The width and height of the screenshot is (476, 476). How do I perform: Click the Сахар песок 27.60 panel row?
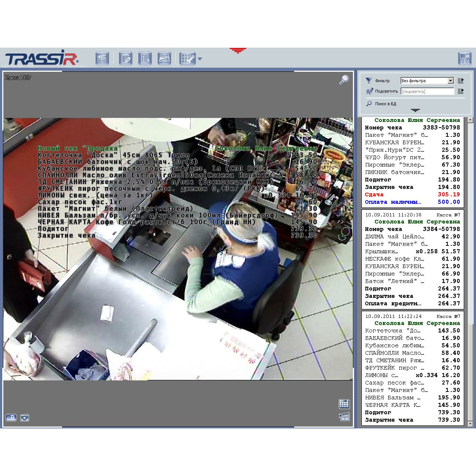[x=412, y=383]
